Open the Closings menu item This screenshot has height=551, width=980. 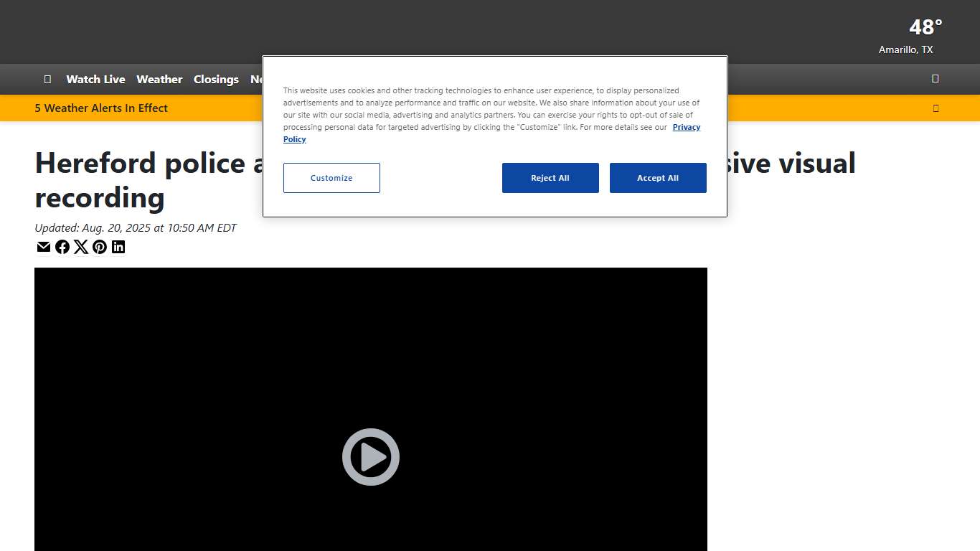pos(216,80)
